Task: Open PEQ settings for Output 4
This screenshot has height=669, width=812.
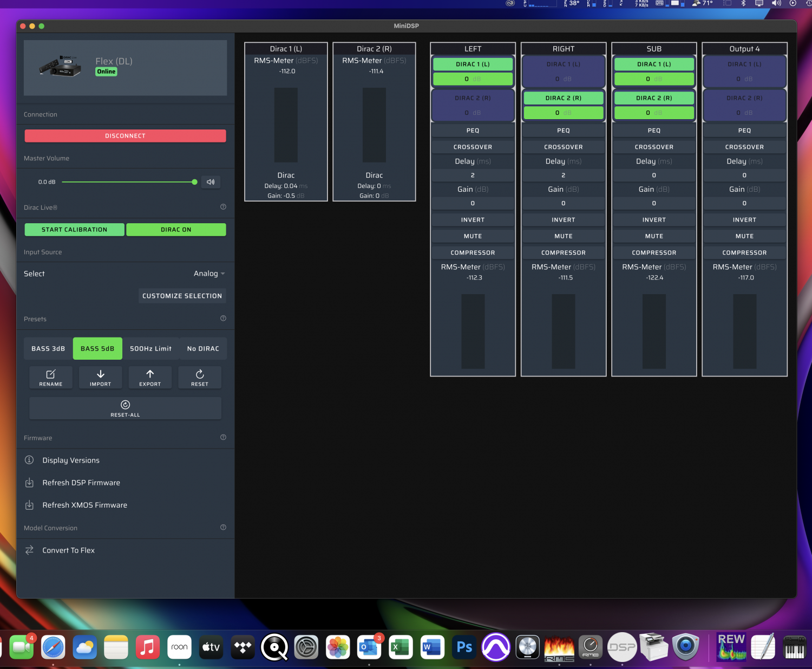Action: pyautogui.click(x=744, y=131)
